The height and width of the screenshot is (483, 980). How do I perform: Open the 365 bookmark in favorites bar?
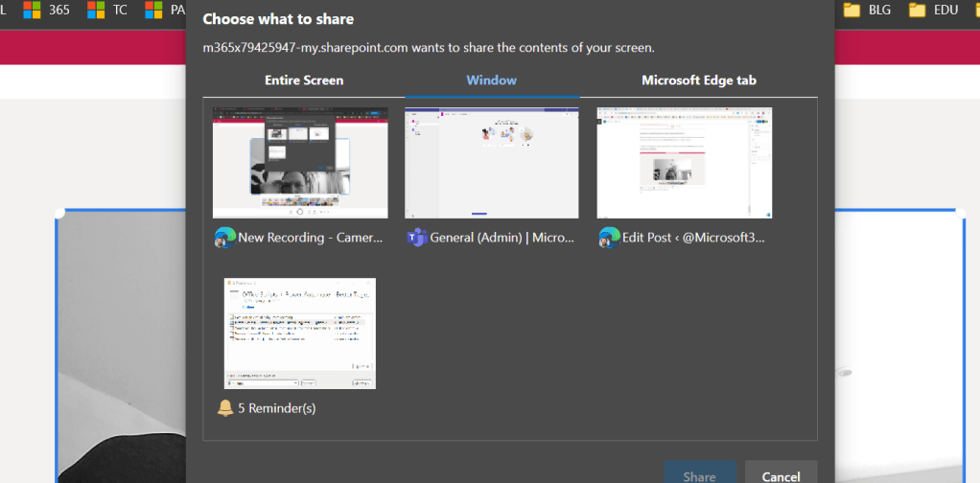[47, 10]
